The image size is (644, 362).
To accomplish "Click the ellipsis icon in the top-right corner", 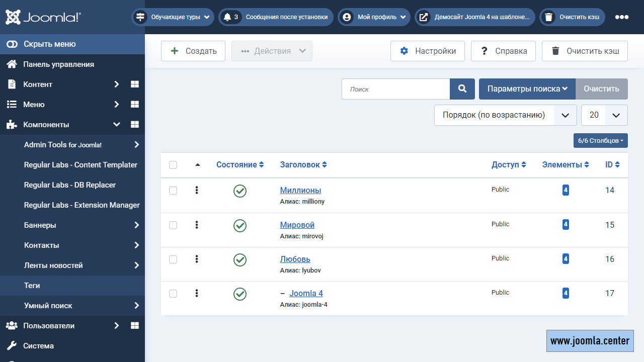I will 622,17.
